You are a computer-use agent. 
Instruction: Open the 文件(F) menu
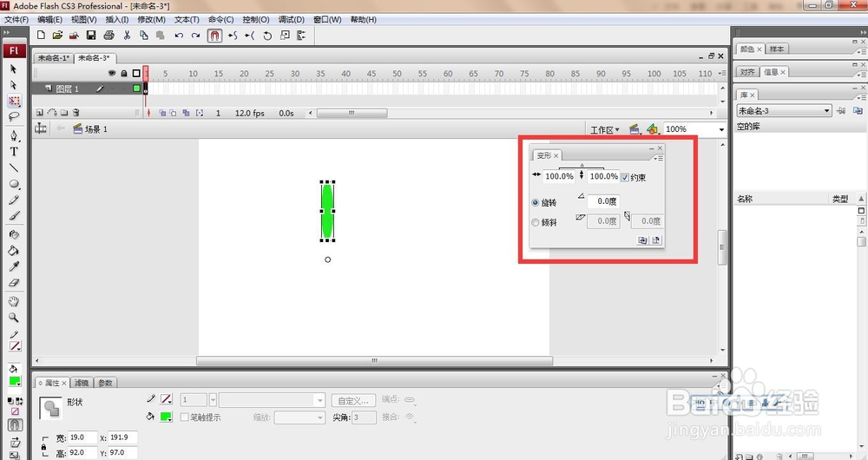point(16,19)
